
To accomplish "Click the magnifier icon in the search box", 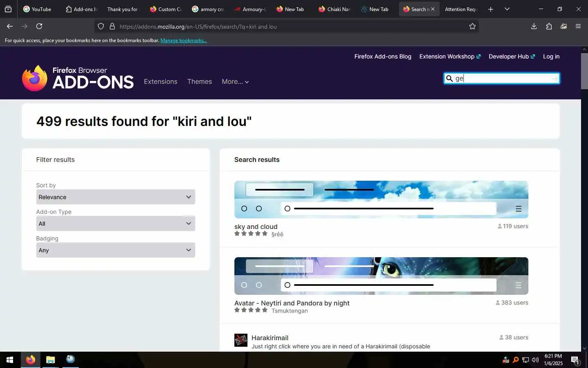I will (x=449, y=79).
